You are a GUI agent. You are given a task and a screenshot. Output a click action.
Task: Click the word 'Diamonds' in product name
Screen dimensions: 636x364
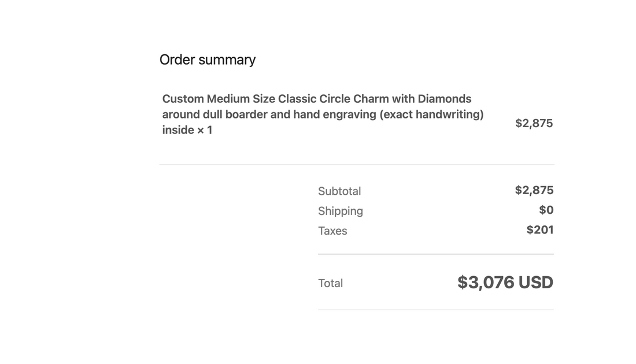[x=445, y=99]
